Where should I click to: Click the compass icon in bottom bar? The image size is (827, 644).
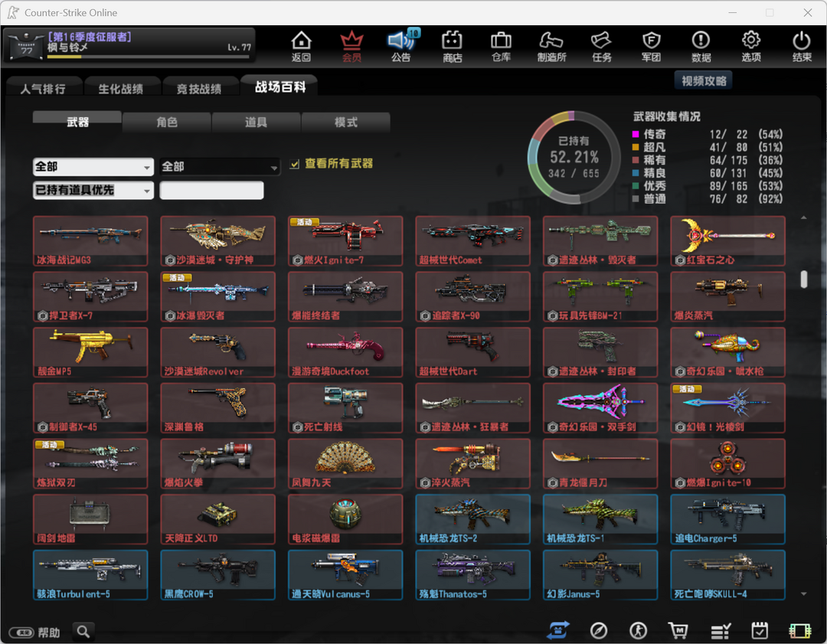point(599,630)
